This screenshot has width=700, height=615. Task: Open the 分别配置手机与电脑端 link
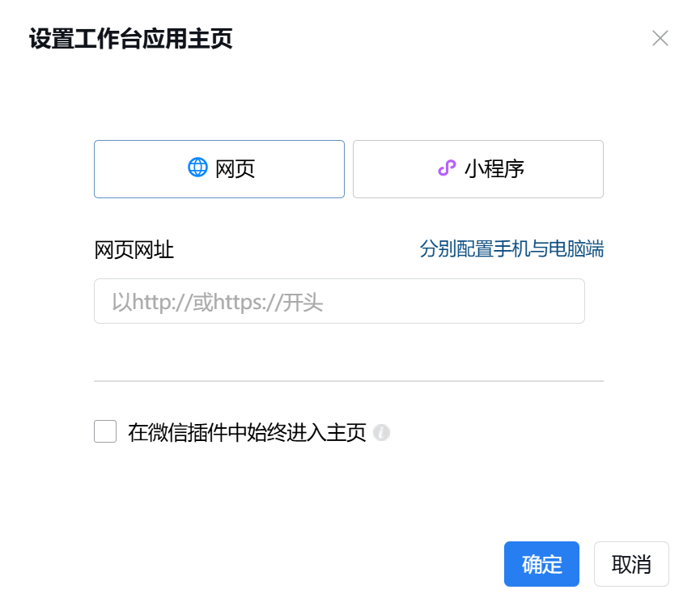coord(511,248)
